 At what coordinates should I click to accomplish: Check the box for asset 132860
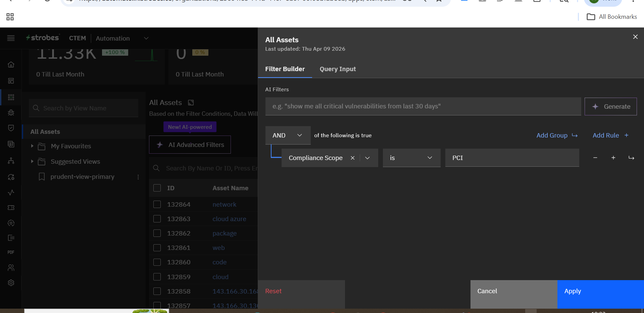tap(157, 262)
